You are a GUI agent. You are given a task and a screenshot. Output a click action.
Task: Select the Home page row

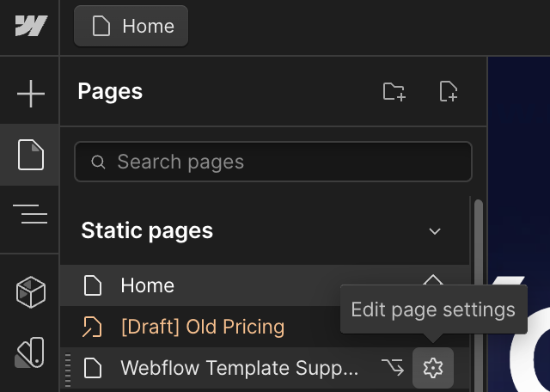pos(265,285)
